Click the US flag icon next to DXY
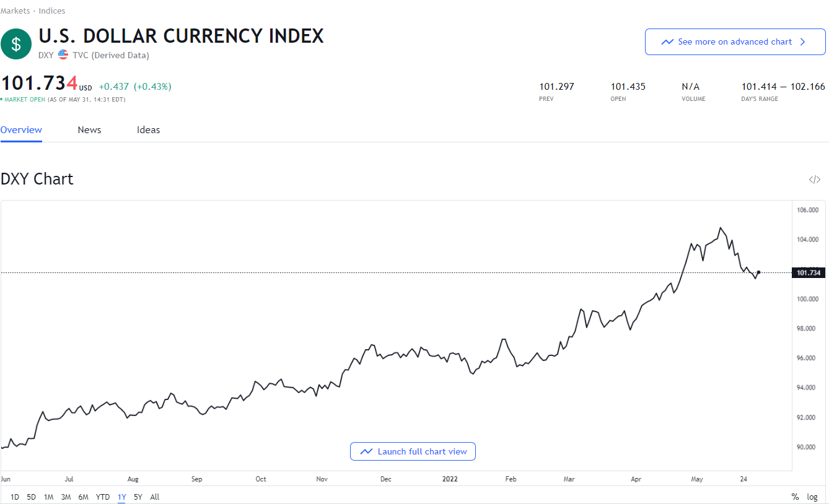The image size is (829, 504). pos(63,55)
